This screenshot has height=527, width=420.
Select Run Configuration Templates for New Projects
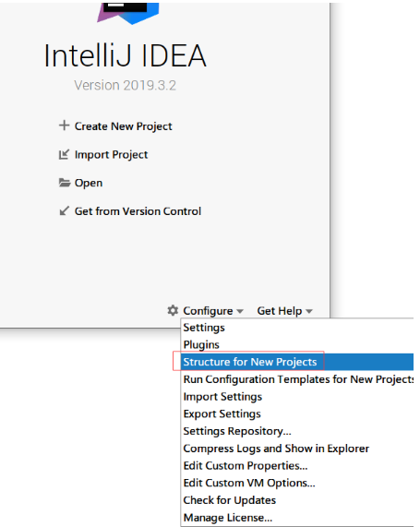point(297,379)
